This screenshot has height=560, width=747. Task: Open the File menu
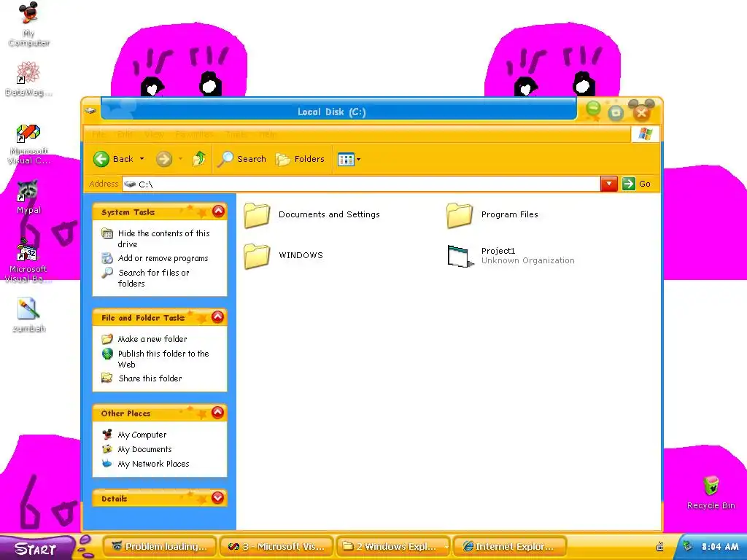pyautogui.click(x=98, y=134)
